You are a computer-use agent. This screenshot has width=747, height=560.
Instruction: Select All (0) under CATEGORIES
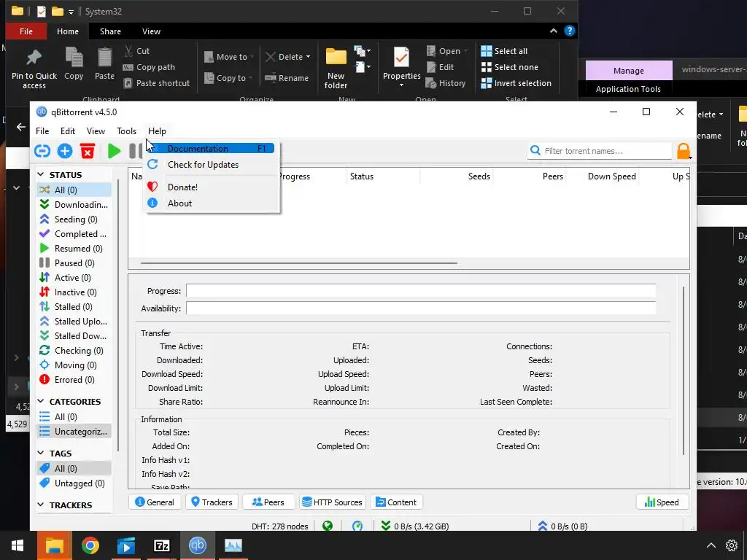tap(74, 417)
